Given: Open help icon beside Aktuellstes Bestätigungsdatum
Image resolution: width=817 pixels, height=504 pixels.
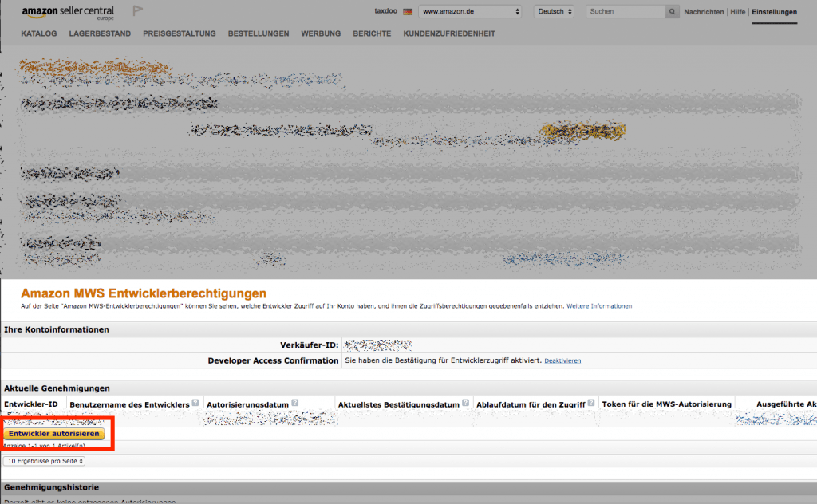Looking at the screenshot, I should tap(465, 403).
